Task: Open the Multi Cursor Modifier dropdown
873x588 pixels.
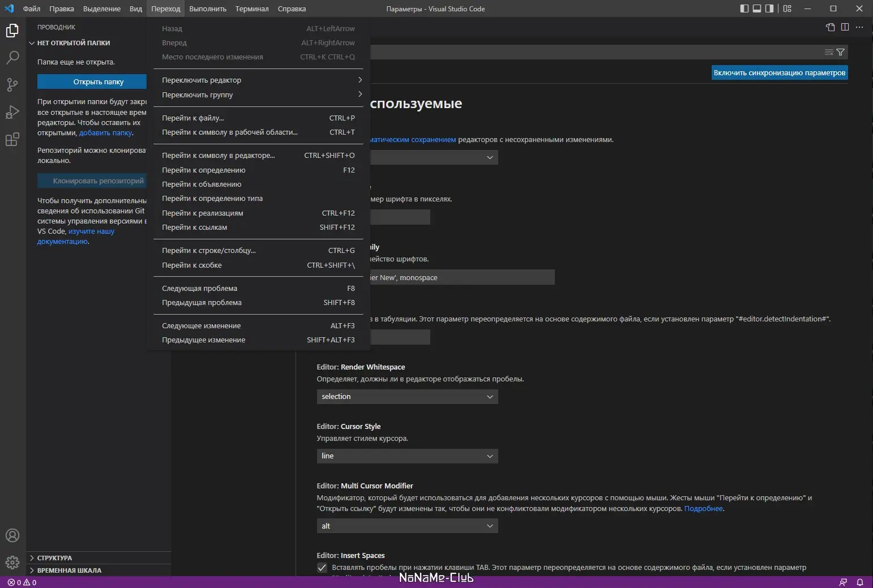Action: click(x=406, y=526)
